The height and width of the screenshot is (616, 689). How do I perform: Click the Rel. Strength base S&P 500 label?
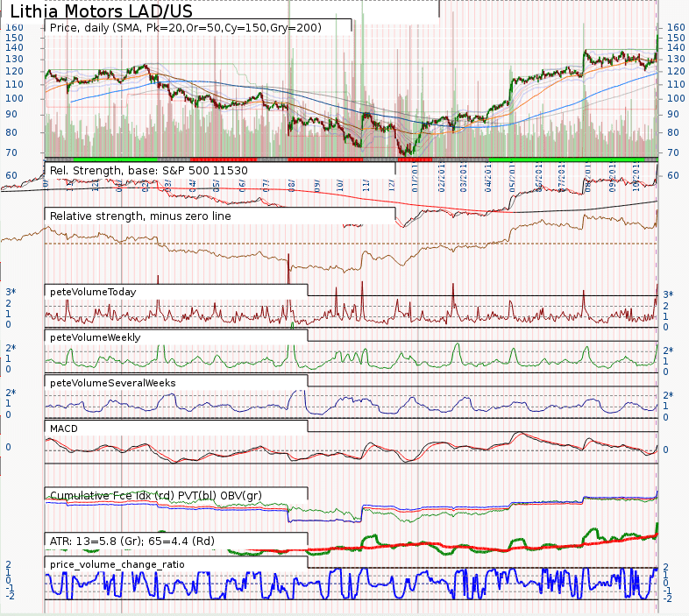[148, 171]
